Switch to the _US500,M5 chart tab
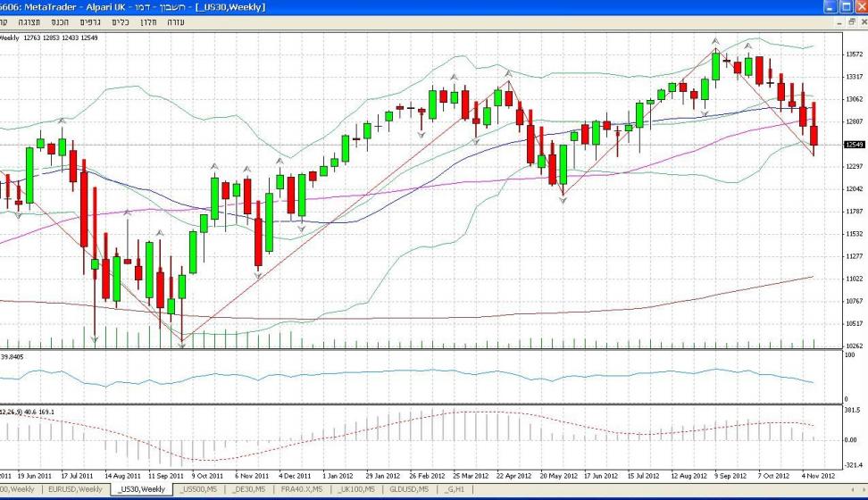 point(199,489)
